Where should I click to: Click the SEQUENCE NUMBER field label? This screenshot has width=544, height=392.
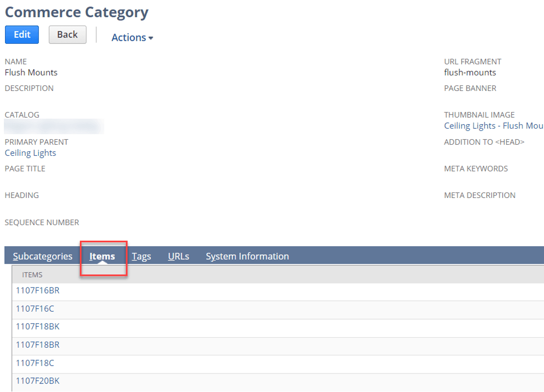click(x=42, y=222)
